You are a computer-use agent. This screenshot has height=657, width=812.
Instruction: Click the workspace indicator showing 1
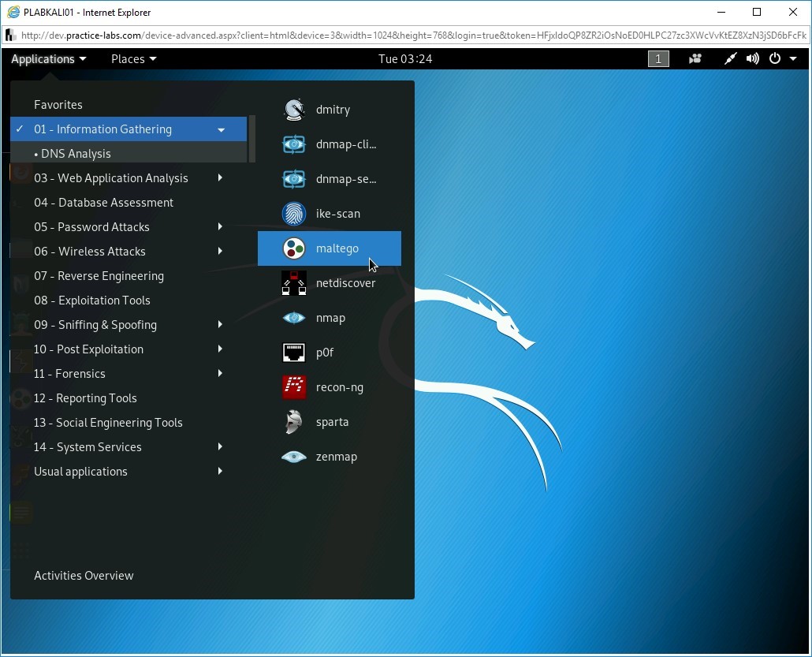658,58
